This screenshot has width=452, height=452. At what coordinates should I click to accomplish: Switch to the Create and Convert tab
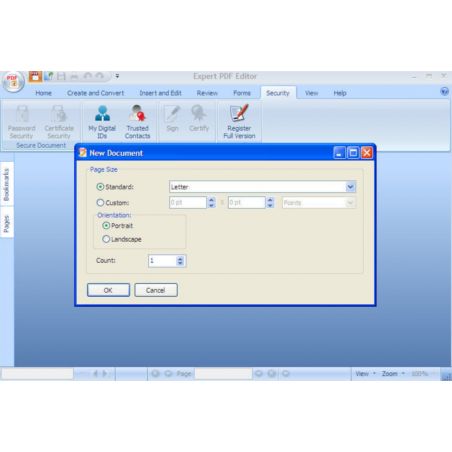(95, 93)
